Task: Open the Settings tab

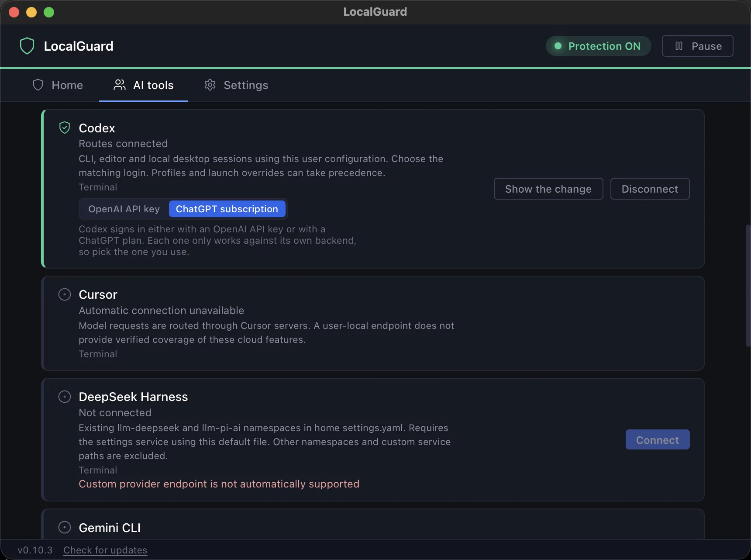Action: tap(236, 85)
